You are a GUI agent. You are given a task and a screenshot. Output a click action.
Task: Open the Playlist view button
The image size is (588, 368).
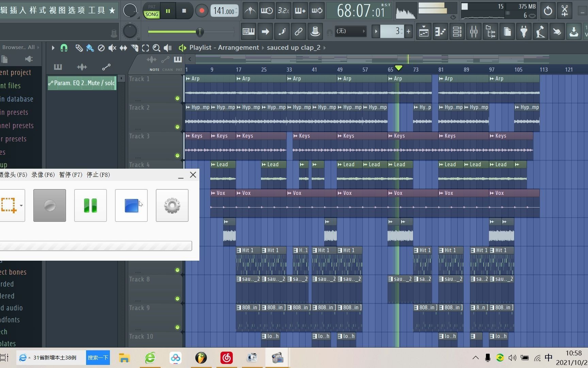[x=424, y=32]
